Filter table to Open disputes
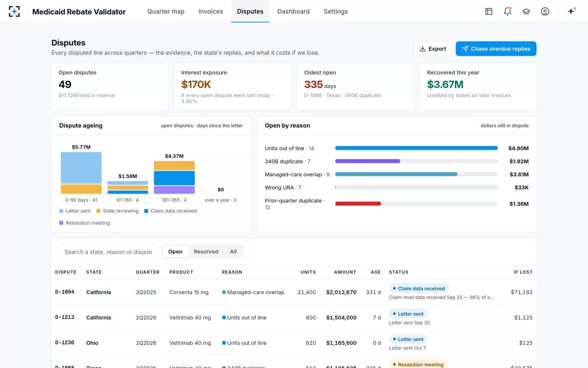Viewport: 588px width, 368px height. pyautogui.click(x=175, y=251)
